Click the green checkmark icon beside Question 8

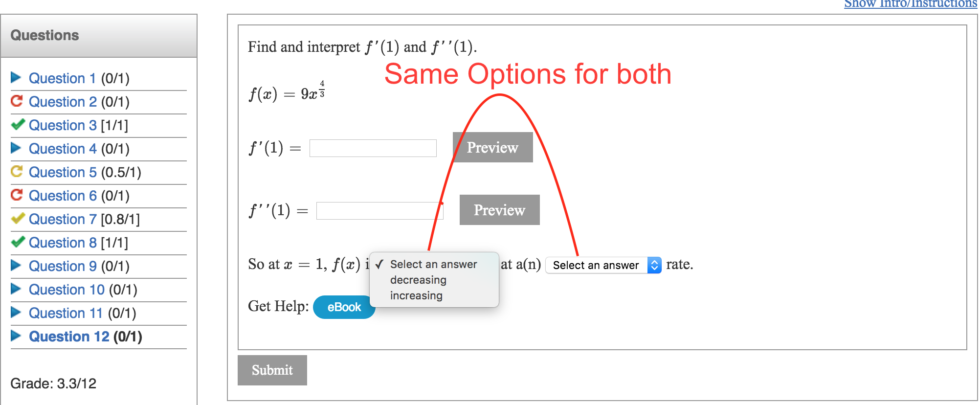18,242
